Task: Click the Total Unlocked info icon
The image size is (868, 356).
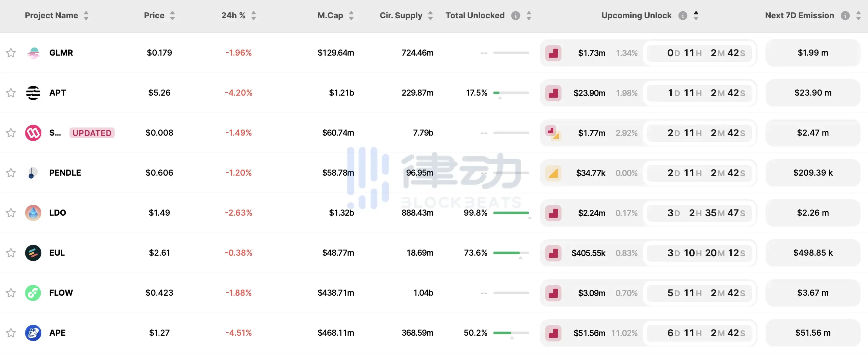Action: click(515, 16)
